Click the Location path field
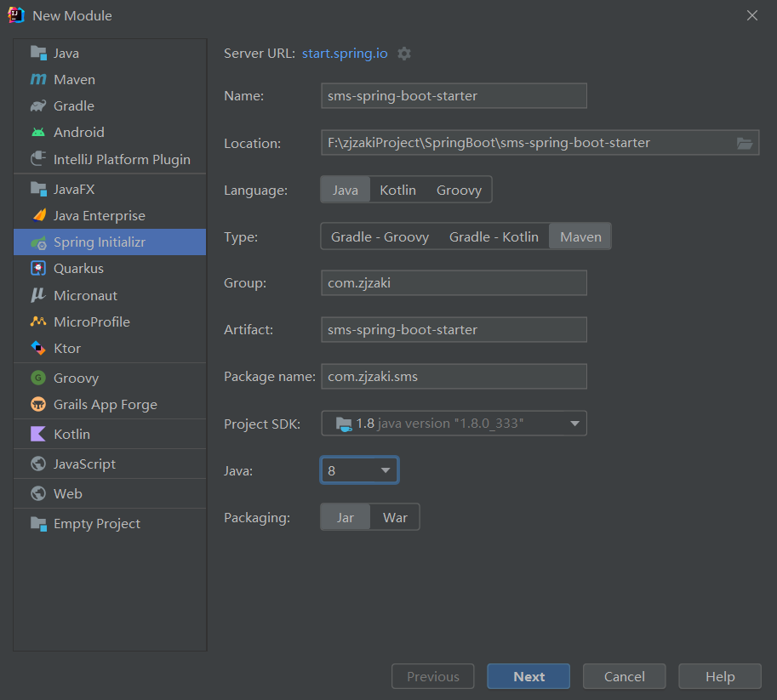The height and width of the screenshot is (700, 777). [540, 143]
